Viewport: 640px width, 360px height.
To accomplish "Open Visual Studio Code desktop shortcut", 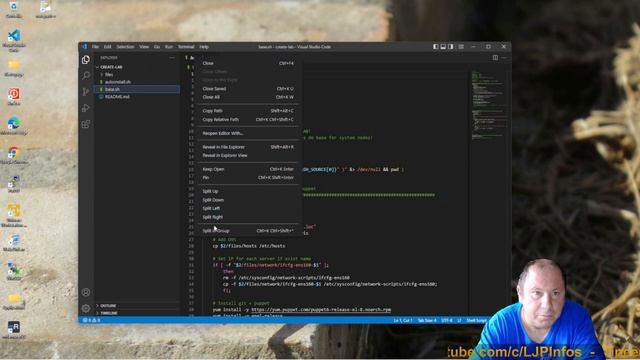I will pos(14,40).
